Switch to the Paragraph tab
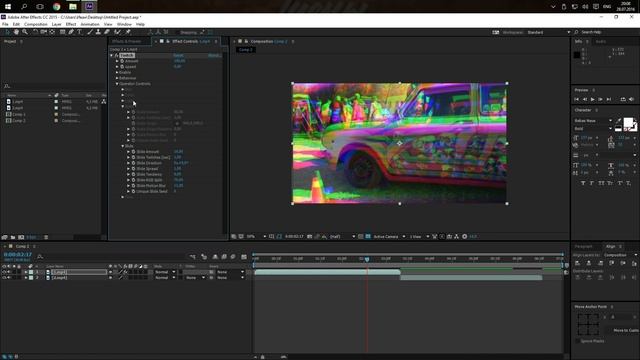The image size is (640, 360). (x=583, y=247)
